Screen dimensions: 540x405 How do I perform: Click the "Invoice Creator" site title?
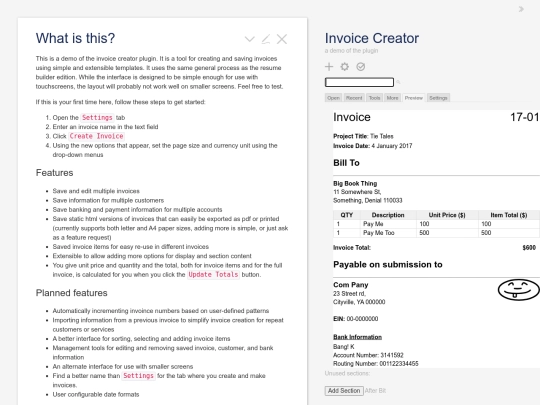pos(372,38)
